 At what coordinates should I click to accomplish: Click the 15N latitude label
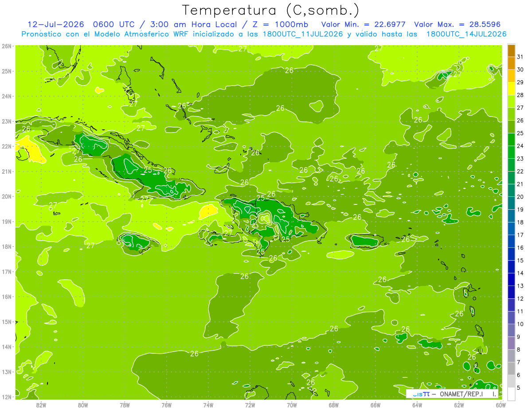pyautogui.click(x=6, y=321)
